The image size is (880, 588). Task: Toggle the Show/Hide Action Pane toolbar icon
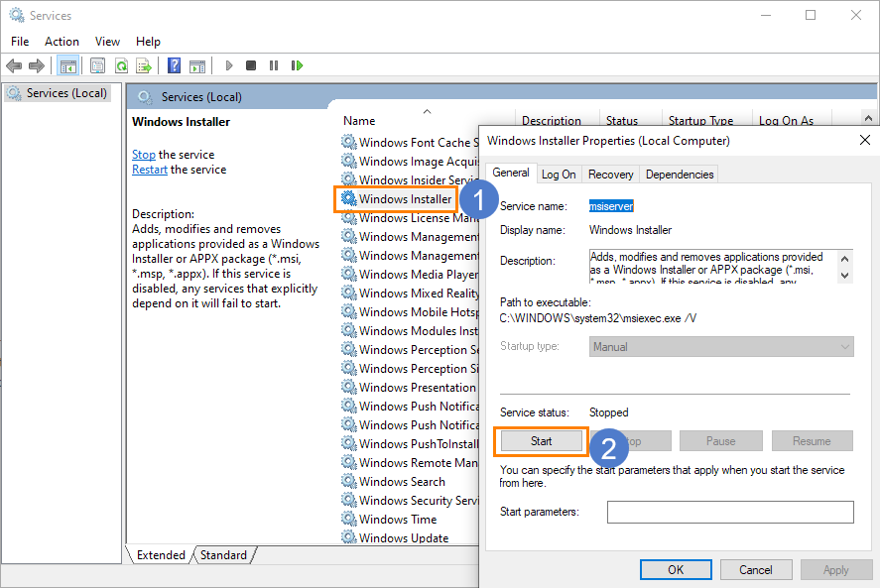click(197, 66)
